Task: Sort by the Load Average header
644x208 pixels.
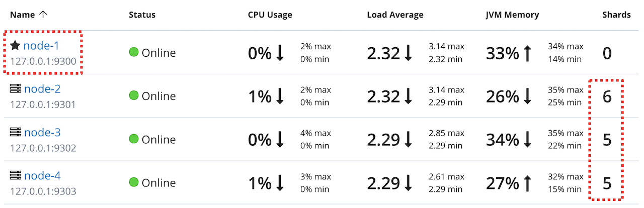Action: coord(395,15)
